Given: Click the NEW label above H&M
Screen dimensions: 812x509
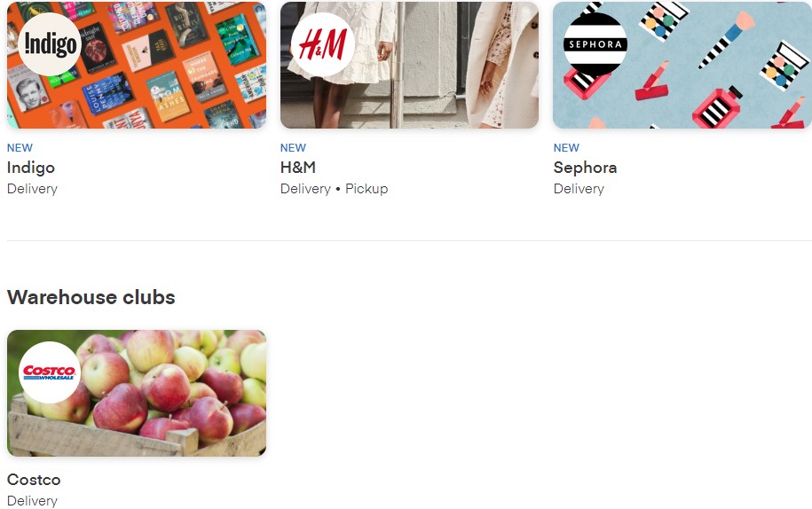Looking at the screenshot, I should [x=293, y=148].
